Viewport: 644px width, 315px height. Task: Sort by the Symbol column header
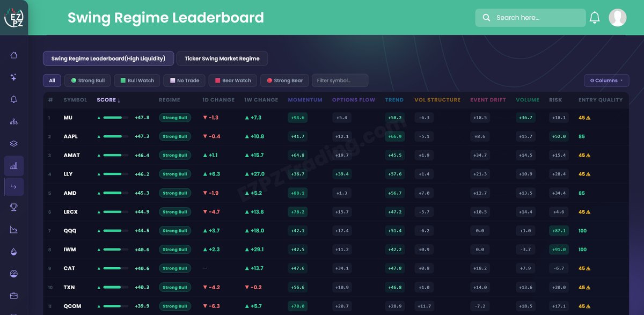pyautogui.click(x=75, y=100)
